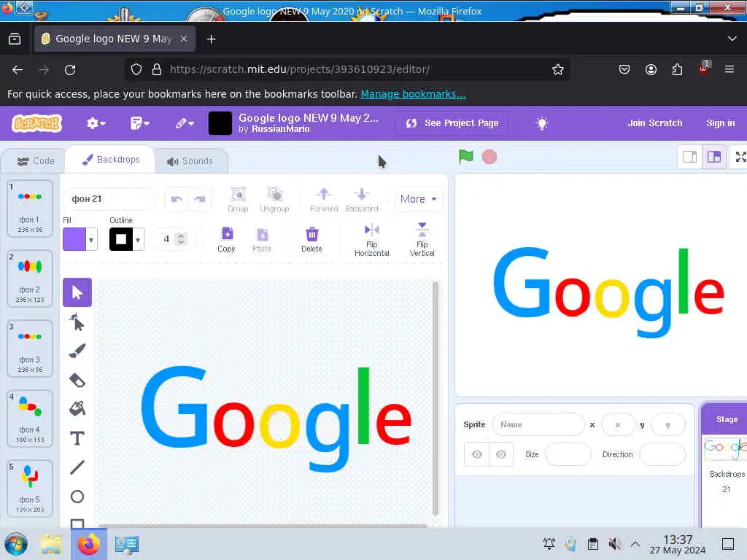Click See Project Page button

pos(452,123)
